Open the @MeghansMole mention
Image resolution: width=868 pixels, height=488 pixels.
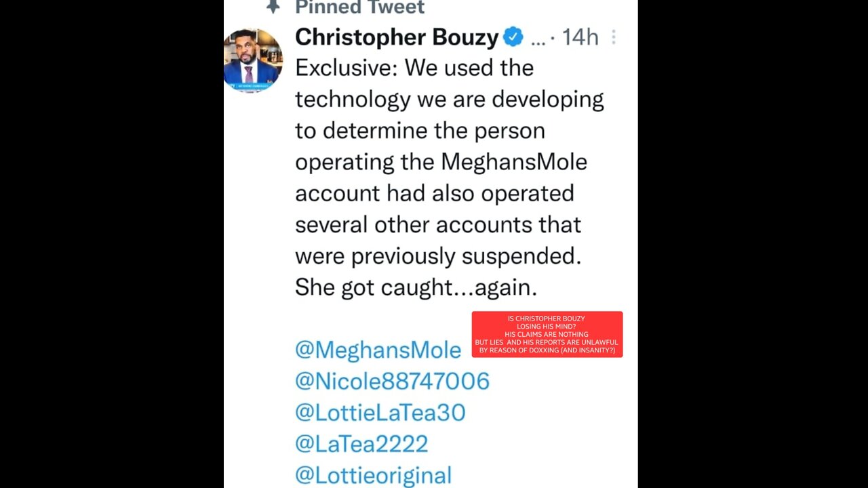(x=378, y=350)
